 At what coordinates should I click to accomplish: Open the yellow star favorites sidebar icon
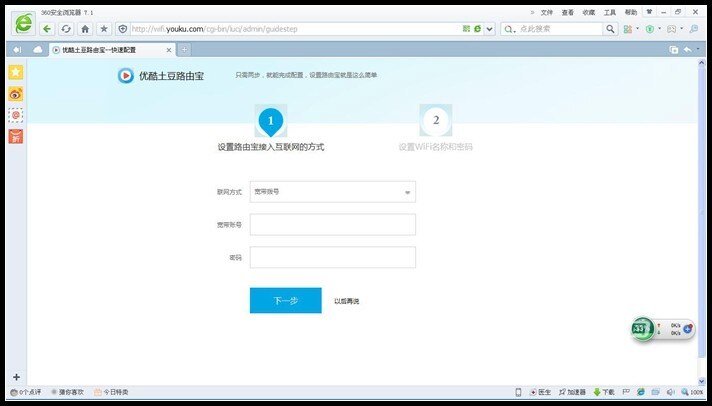pos(16,73)
